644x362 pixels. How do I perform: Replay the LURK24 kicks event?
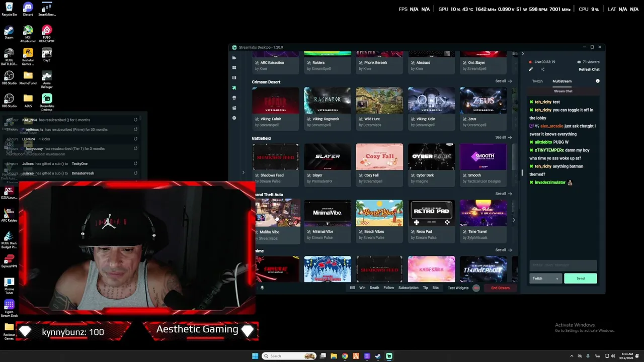(x=135, y=139)
